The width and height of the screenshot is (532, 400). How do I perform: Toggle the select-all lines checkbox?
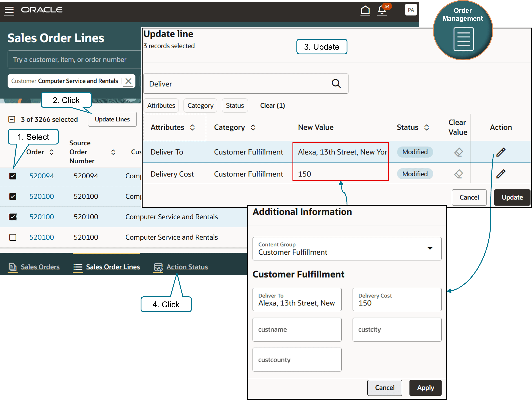click(x=12, y=119)
